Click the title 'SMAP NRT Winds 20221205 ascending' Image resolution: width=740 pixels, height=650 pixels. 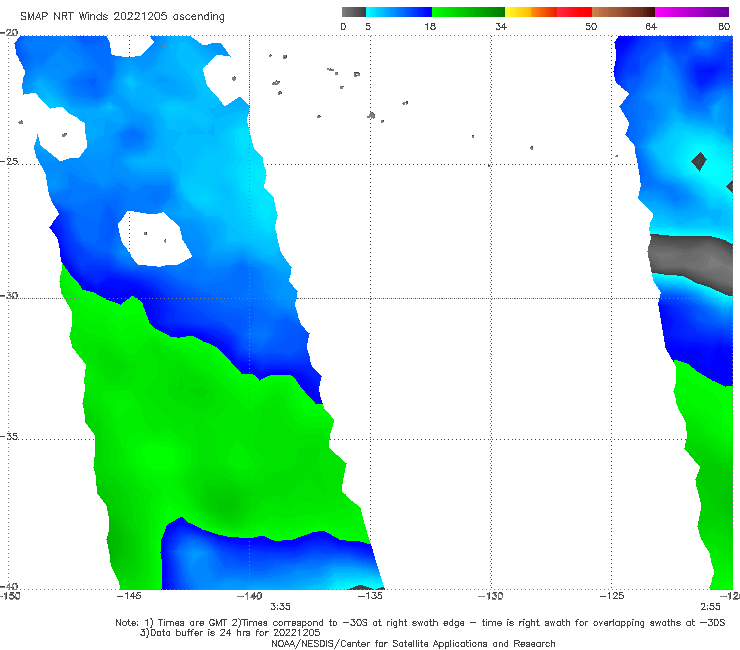coord(122,17)
